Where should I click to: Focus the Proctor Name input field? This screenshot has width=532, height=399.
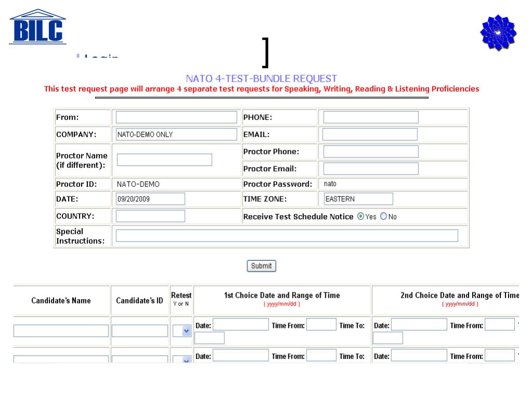[165, 160]
